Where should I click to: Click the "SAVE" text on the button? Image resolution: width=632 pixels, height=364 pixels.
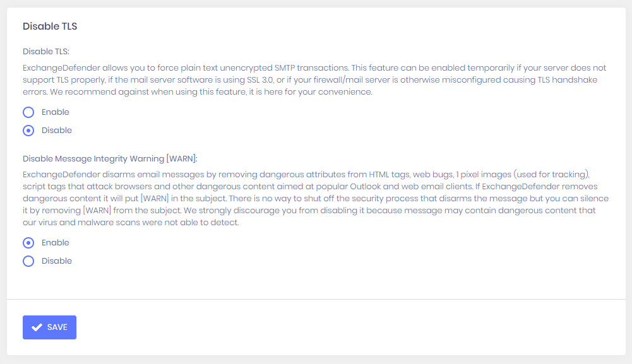click(57, 327)
